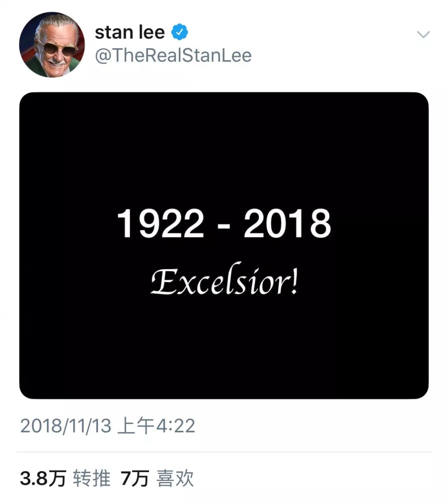Click the 转推 label
The image size is (448, 502).
click(92, 479)
